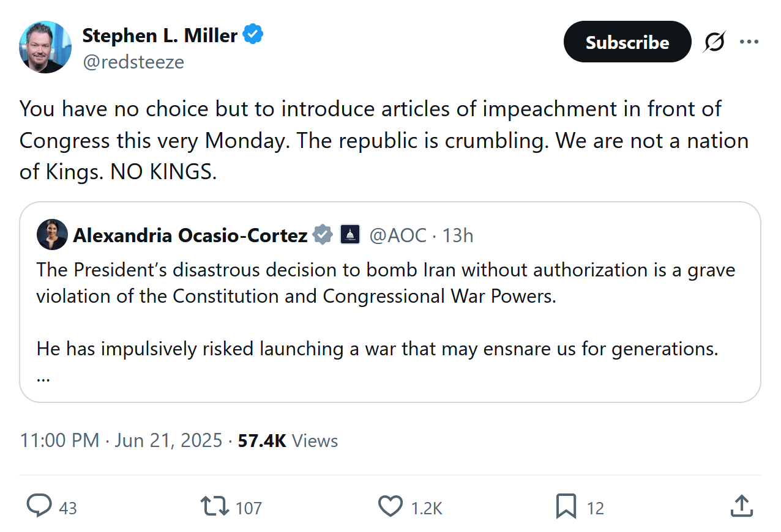Open the share post icon

click(x=741, y=506)
